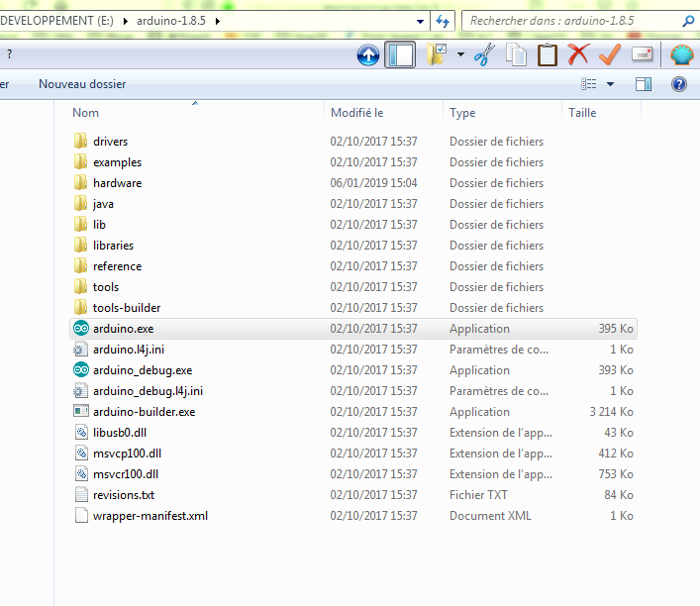Open the dropdown arrow next to folder options
Image resolution: width=700 pixels, height=606 pixels.
[x=460, y=54]
